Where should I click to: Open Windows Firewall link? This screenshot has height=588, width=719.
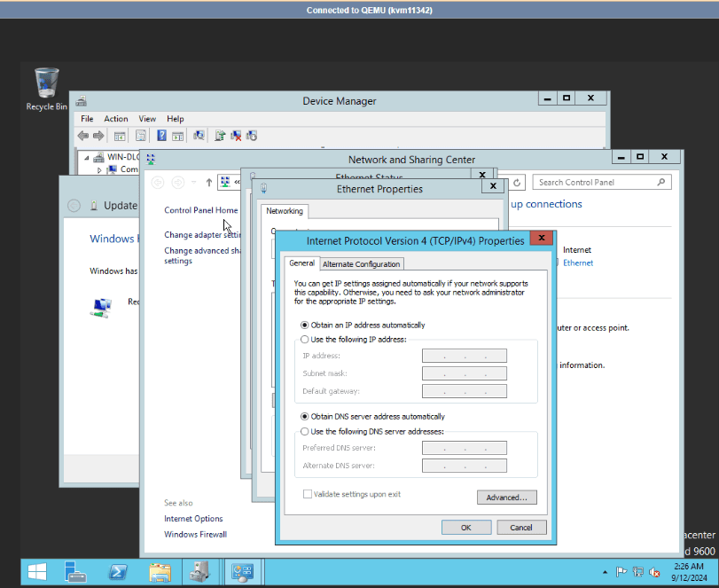[195, 534]
